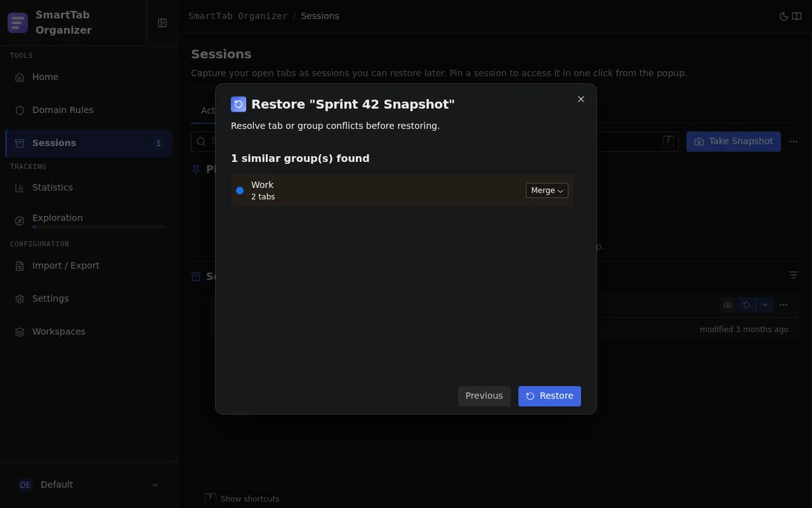
Task: Click the search magnifier icon
Action: click(201, 141)
